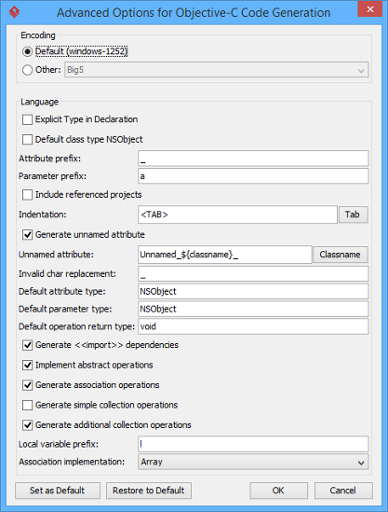388x512 pixels.
Task: Click the Set as Default button
Action: click(x=58, y=490)
